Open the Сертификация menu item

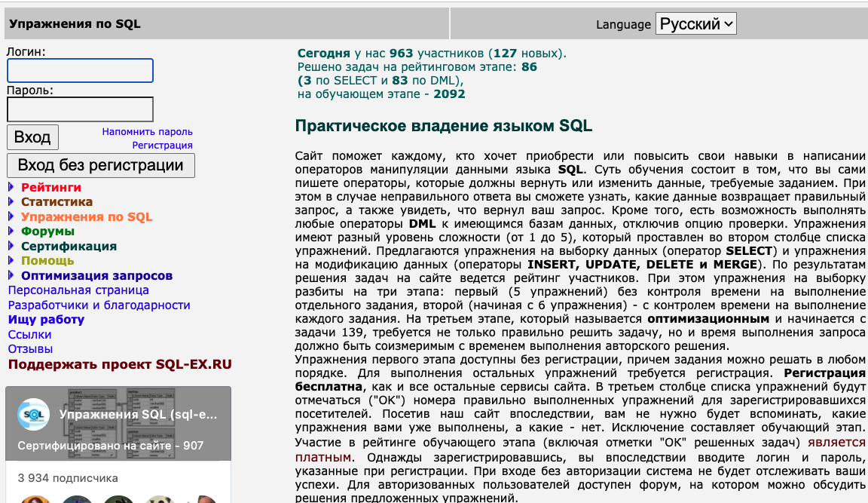click(x=69, y=246)
